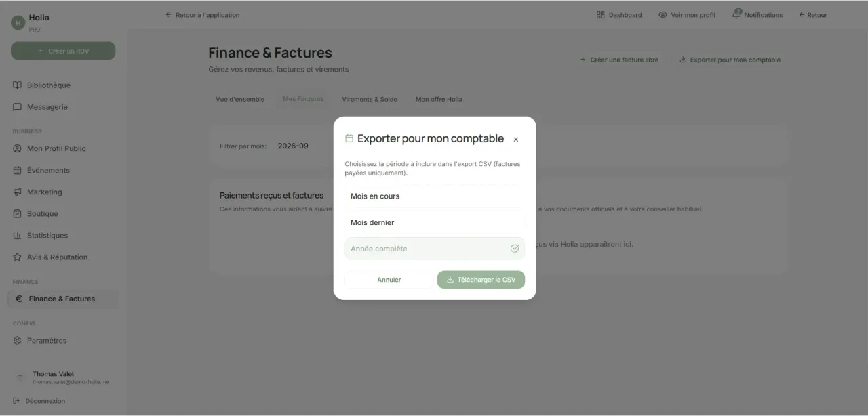
Task: Click the 'Télécharger le CSV' button
Action: (x=481, y=280)
